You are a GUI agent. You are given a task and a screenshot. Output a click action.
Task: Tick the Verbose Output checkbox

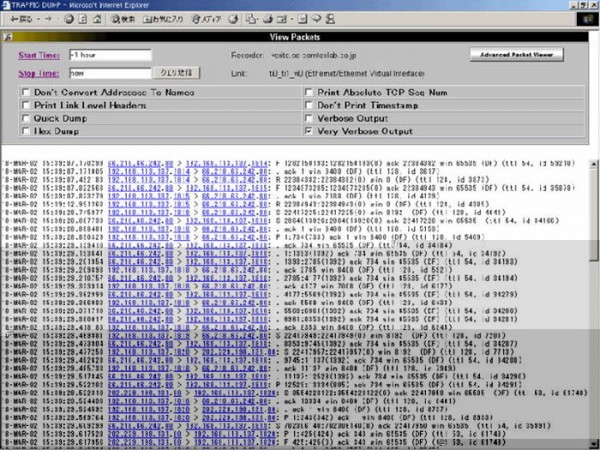tap(308, 118)
